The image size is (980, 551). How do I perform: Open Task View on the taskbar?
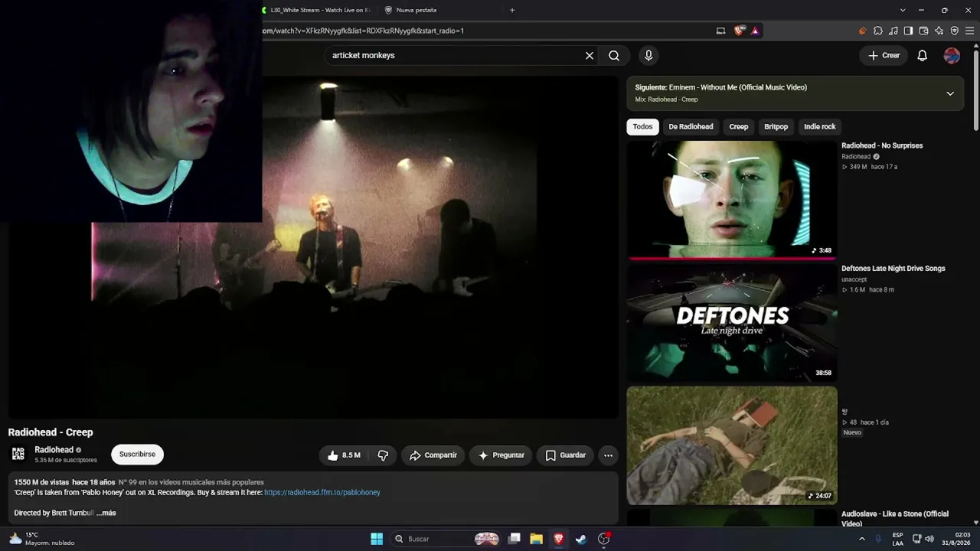click(514, 539)
